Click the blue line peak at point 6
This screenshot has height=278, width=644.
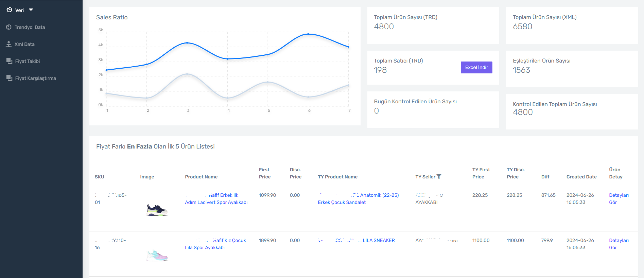tap(308, 34)
